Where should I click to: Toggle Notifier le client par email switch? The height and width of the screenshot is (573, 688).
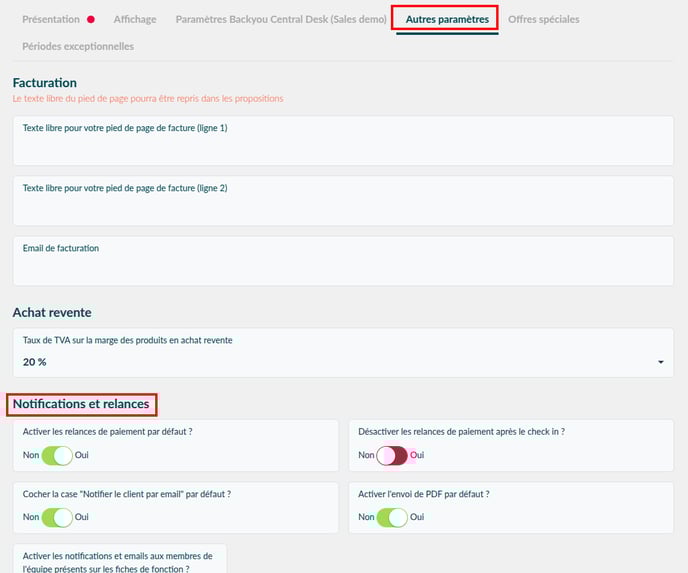pyautogui.click(x=57, y=517)
